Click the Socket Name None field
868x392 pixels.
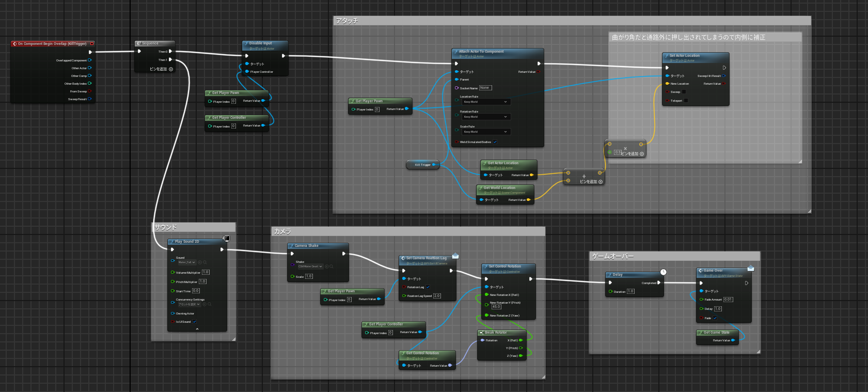point(485,88)
